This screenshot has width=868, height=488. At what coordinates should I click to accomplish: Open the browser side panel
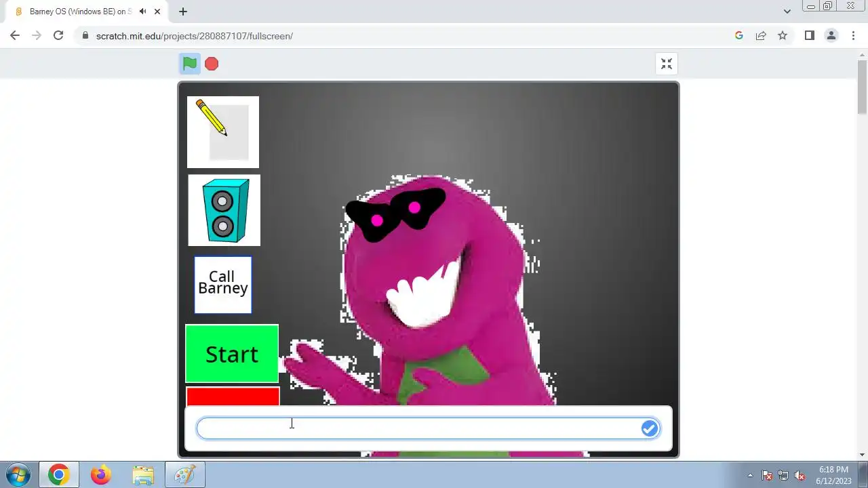point(810,35)
